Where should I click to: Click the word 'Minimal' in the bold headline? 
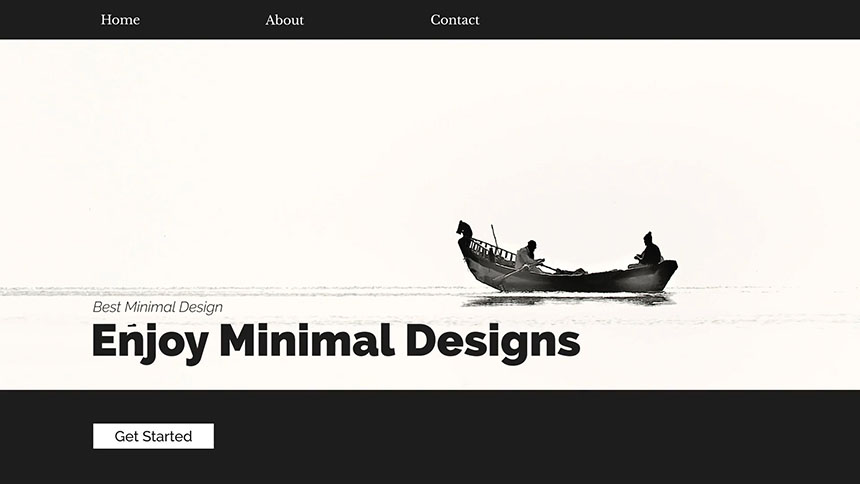[307, 340]
